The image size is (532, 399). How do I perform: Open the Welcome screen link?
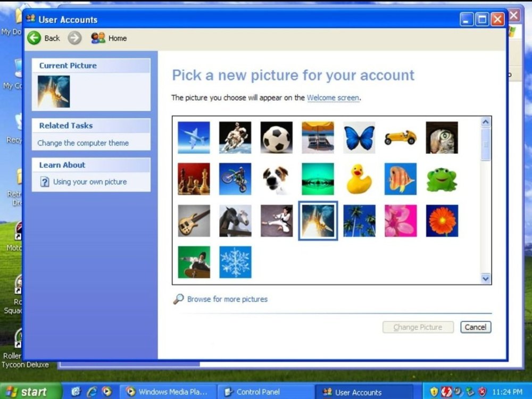pyautogui.click(x=334, y=98)
